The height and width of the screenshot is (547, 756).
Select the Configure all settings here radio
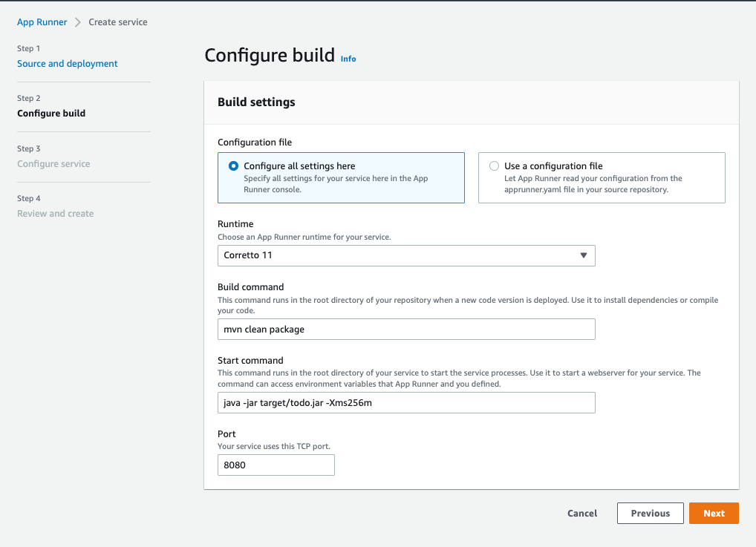tap(234, 166)
